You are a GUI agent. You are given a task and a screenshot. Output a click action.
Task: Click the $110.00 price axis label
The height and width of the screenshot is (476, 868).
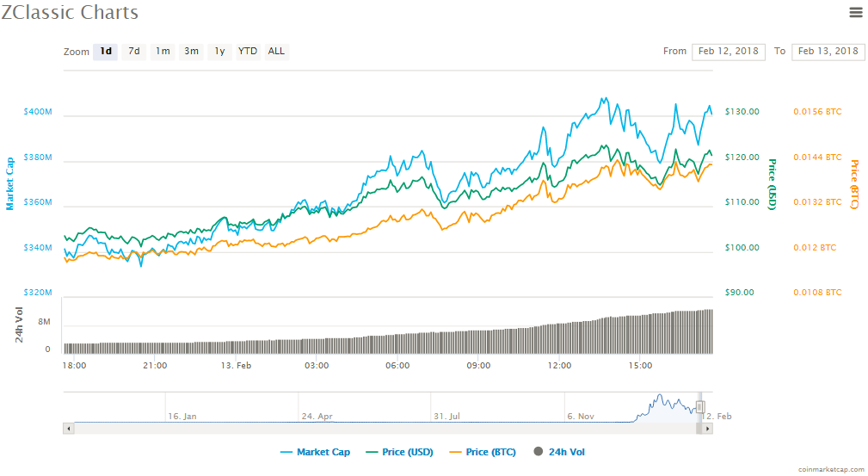(x=742, y=202)
